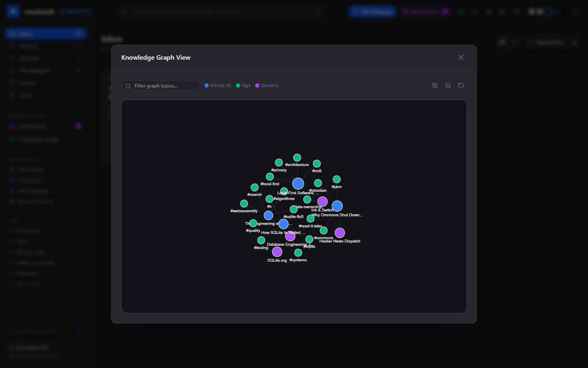Select the #sqlite-fts5 tag node

click(x=294, y=209)
